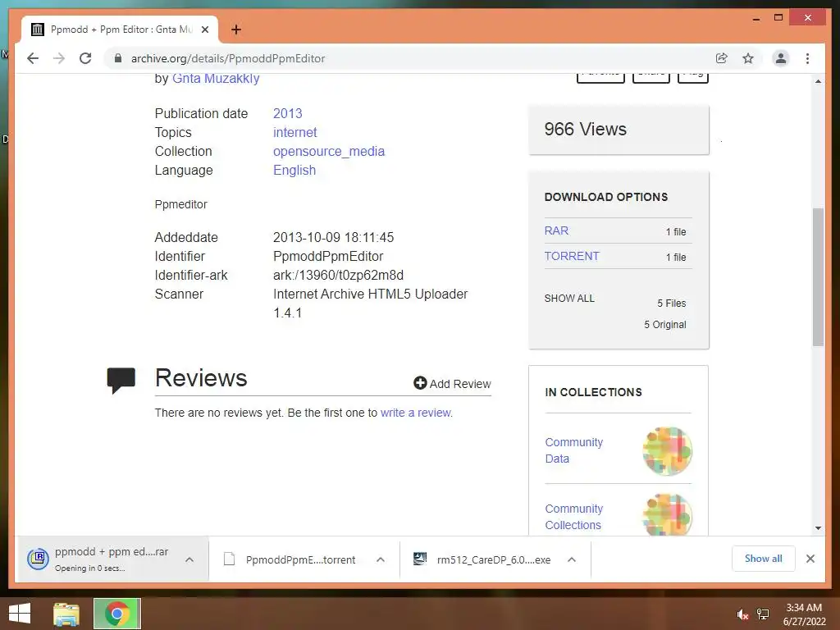Open author Gnta Muzakkly link
The width and height of the screenshot is (840, 630).
[x=216, y=78]
